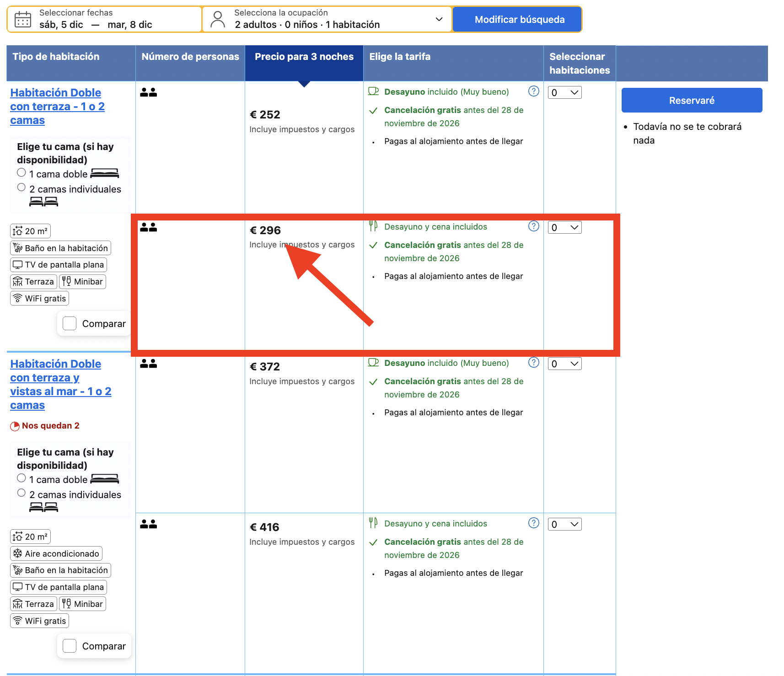Check Comparar box for sea view room
Viewport: 784px width, 676px height.
tap(70, 646)
